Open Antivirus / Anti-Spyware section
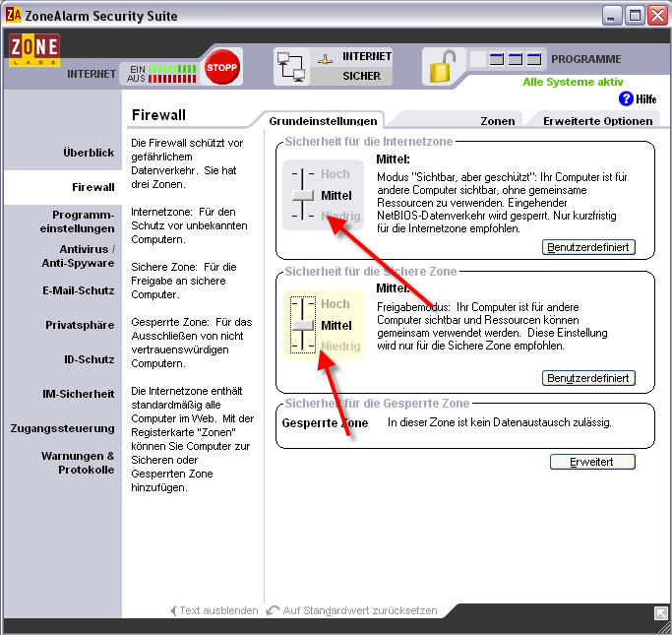 point(78,256)
